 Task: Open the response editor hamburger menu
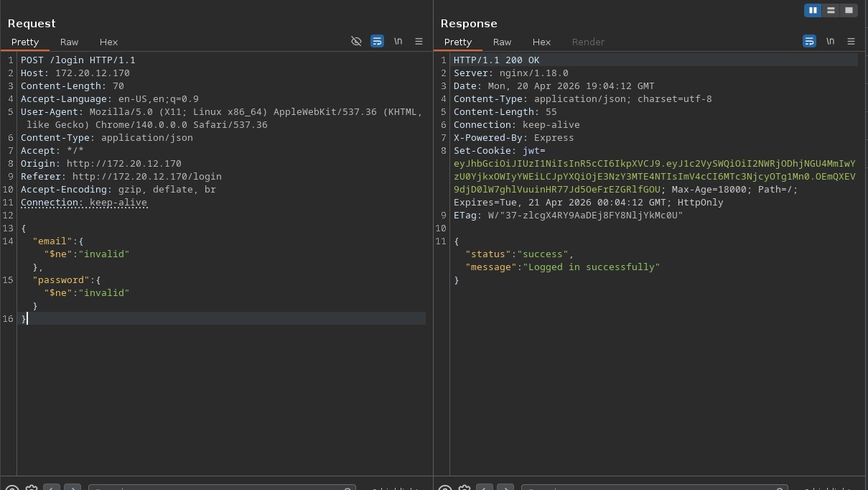pyautogui.click(x=851, y=42)
